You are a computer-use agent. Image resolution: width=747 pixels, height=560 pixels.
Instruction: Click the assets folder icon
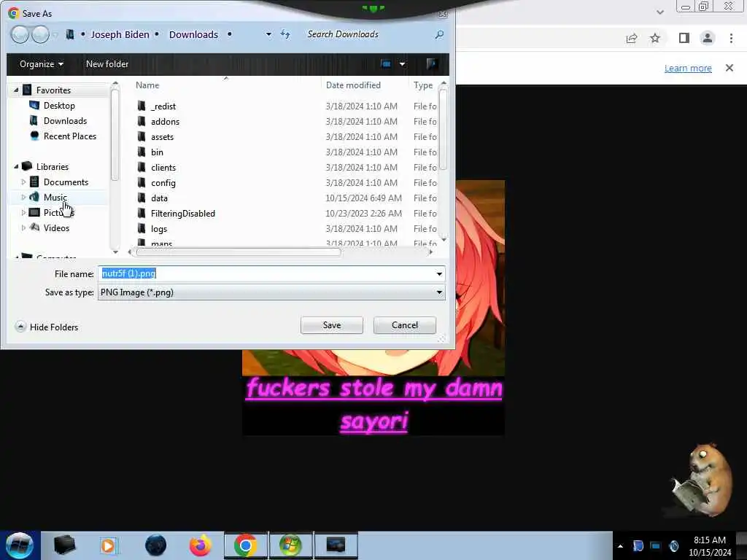pos(142,136)
